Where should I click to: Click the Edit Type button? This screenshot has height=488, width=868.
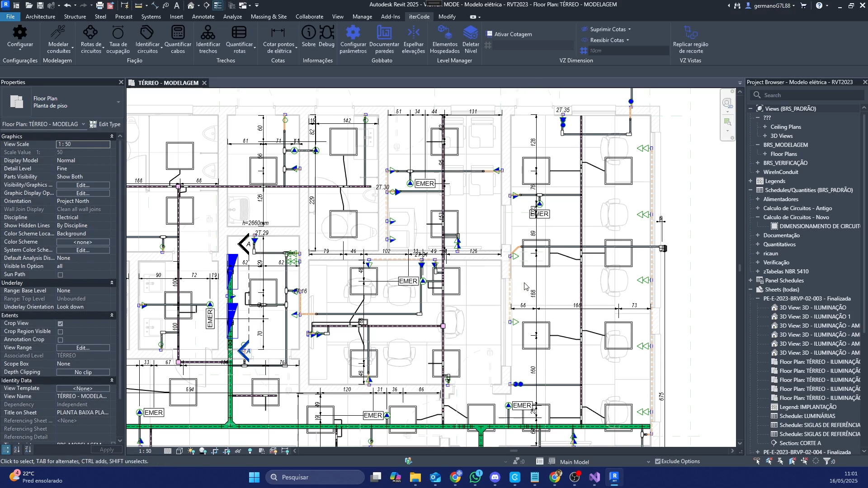(105, 124)
